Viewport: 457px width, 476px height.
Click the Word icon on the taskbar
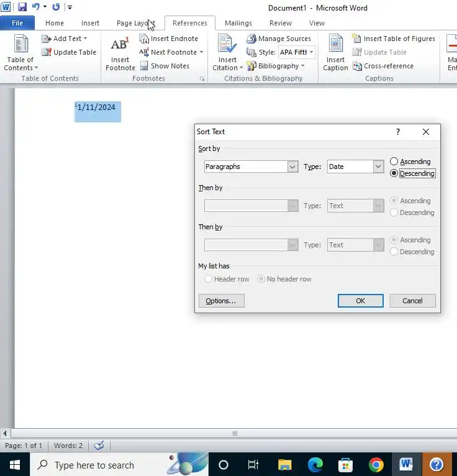pos(407,465)
